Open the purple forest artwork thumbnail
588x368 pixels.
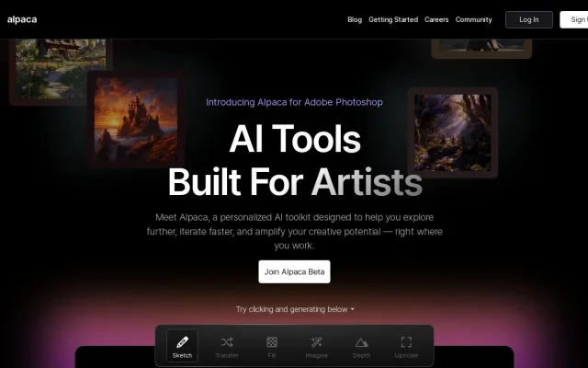[453, 132]
